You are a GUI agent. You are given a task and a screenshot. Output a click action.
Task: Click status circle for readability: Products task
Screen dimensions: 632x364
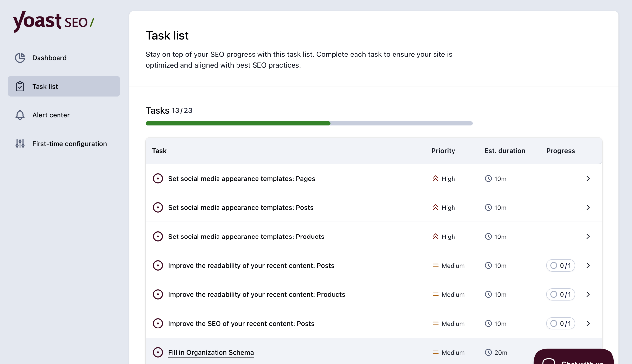pos(158,294)
